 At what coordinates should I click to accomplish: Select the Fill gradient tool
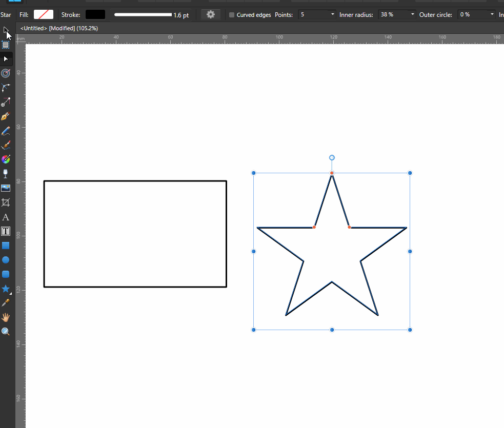point(6,159)
